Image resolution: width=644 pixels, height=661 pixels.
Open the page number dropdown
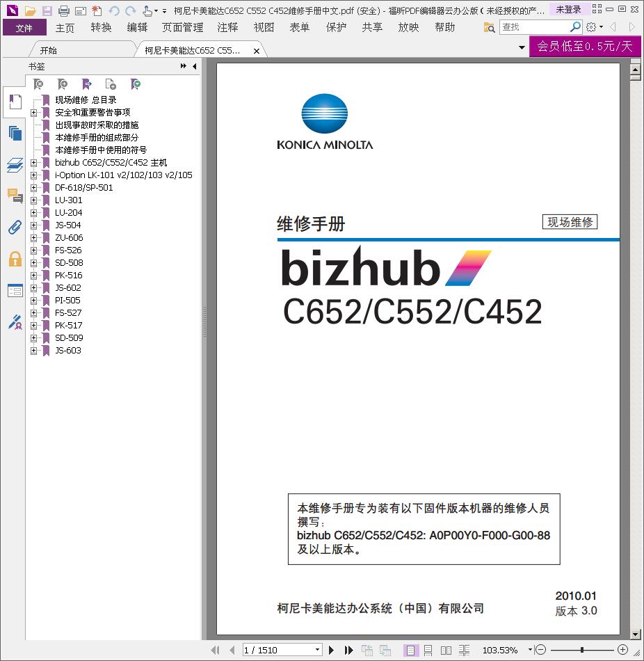tap(318, 650)
